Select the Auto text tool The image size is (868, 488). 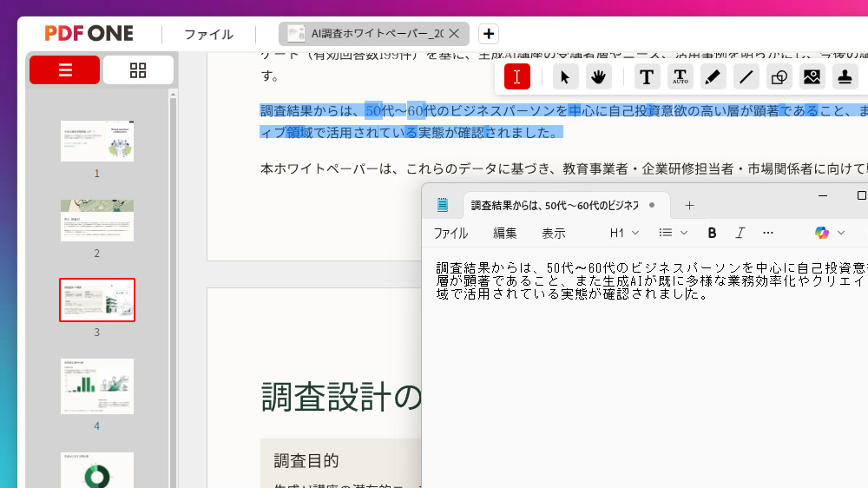(680, 76)
